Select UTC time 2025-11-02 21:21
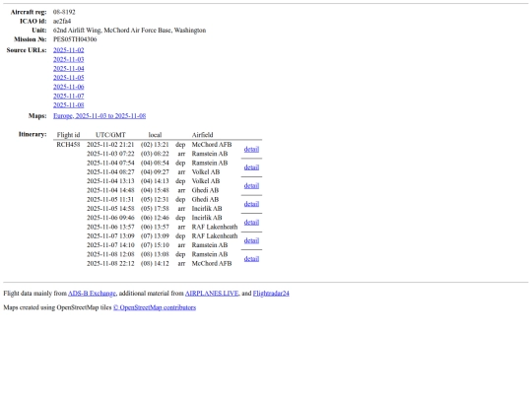The height and width of the screenshot is (399, 532). point(110,145)
